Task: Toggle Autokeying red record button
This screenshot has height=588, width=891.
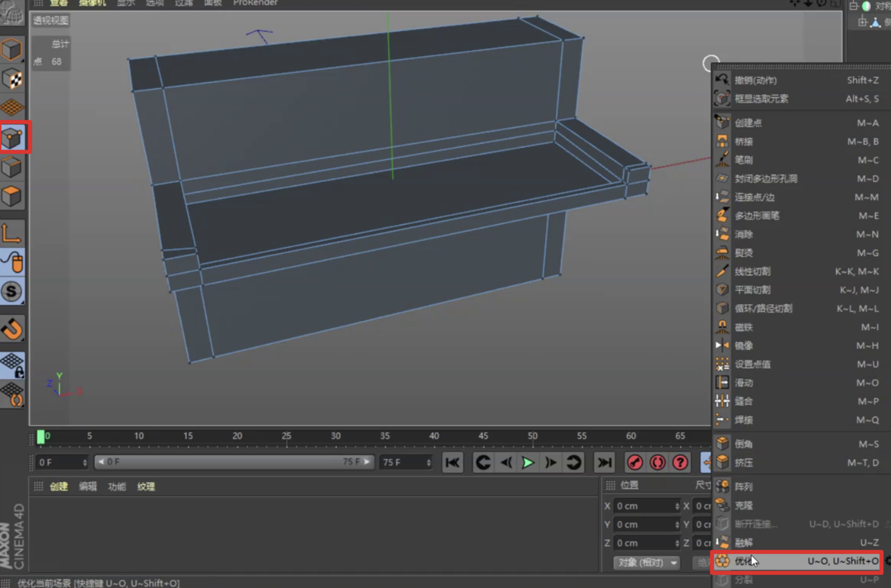Action: [657, 463]
